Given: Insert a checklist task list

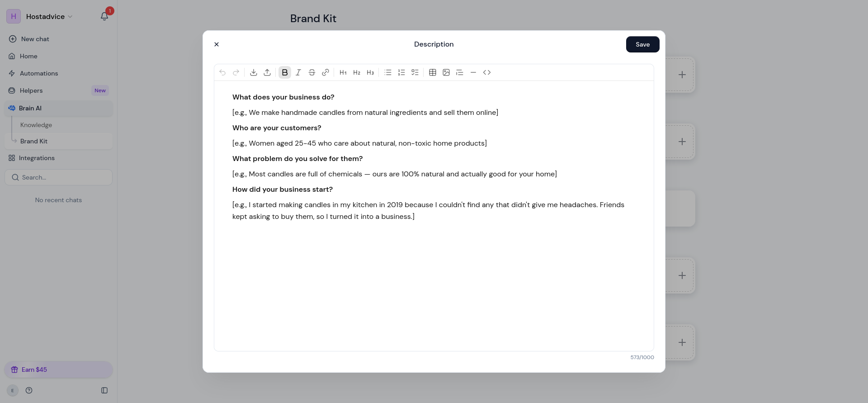Looking at the screenshot, I should click(x=415, y=72).
